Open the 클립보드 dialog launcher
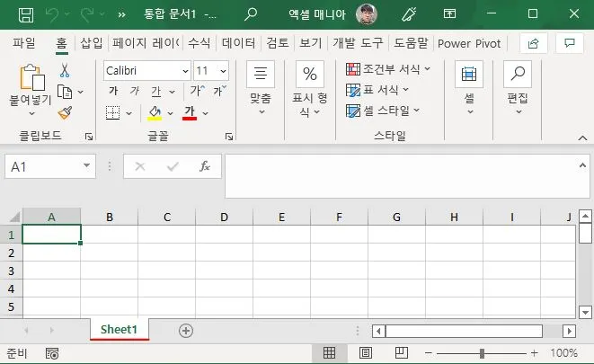 pyautogui.click(x=89, y=137)
